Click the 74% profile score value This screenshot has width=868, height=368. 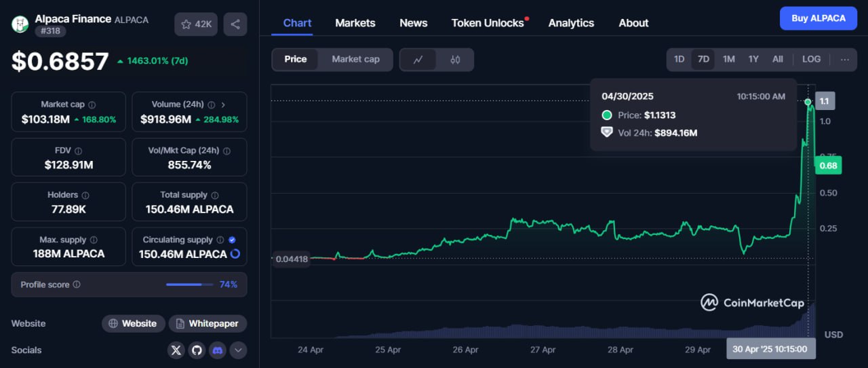pos(229,284)
